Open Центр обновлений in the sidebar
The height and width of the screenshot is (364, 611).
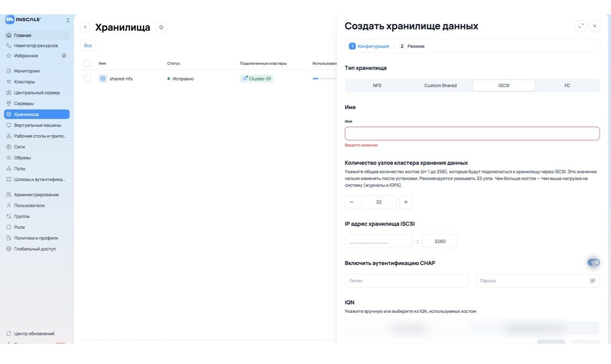point(37,334)
